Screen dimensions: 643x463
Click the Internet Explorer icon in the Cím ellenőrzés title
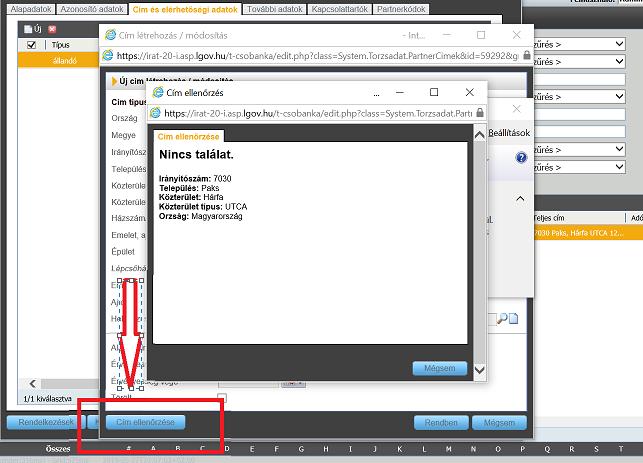tap(158, 92)
